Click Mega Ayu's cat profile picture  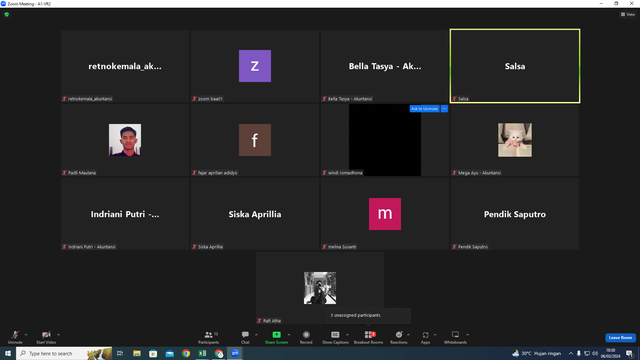(515, 140)
